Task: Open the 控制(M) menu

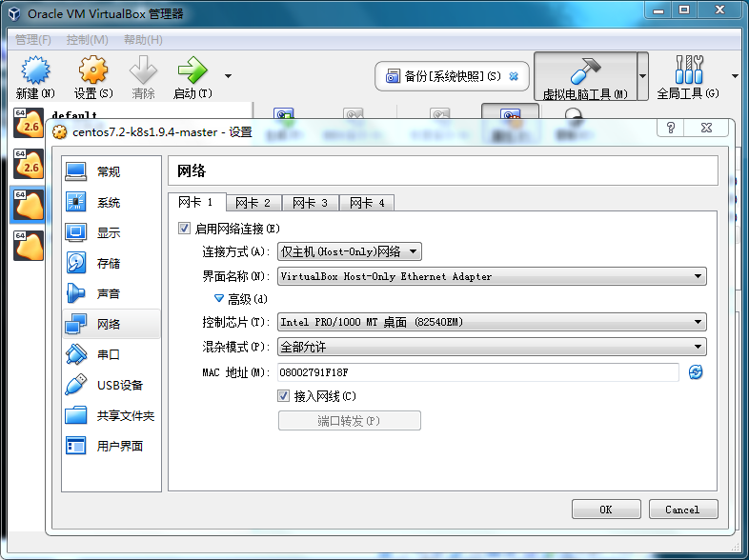Action: click(x=87, y=40)
